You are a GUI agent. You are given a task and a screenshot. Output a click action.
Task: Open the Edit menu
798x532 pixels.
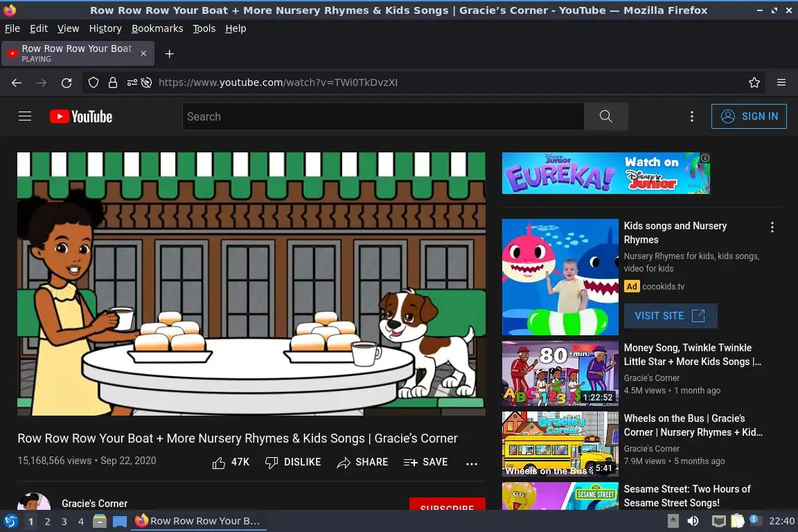(x=39, y=28)
